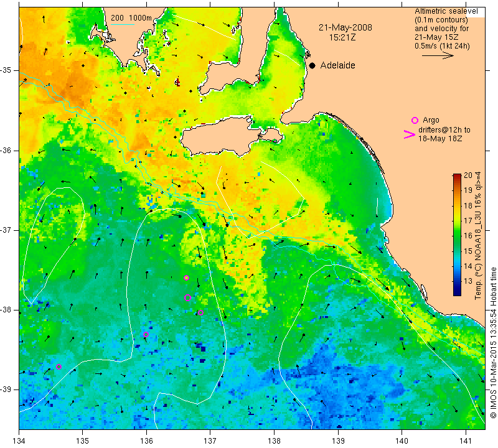Screen dimensions: 498x448
Task: Click latitude axis label -35
Action: (6, 70)
